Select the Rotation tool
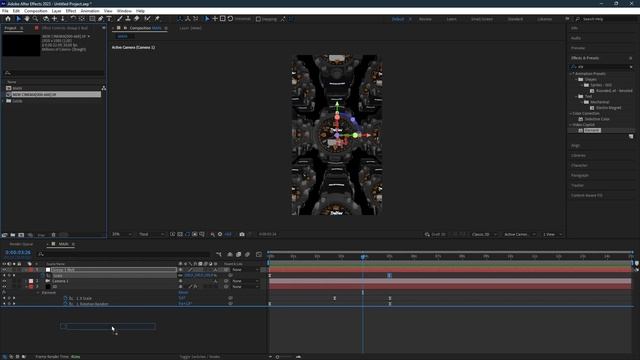640x360 pixels. tap(73, 19)
